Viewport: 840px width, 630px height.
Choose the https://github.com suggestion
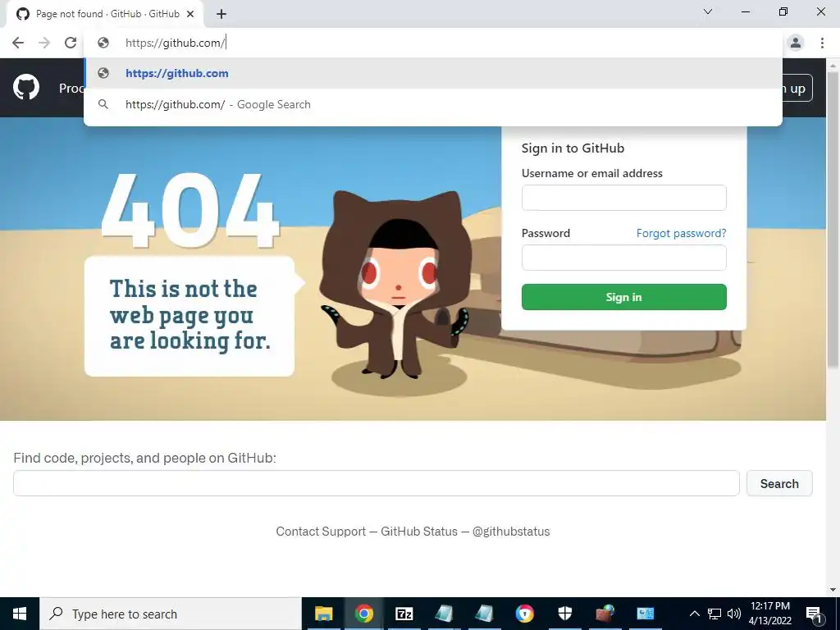[x=433, y=73]
